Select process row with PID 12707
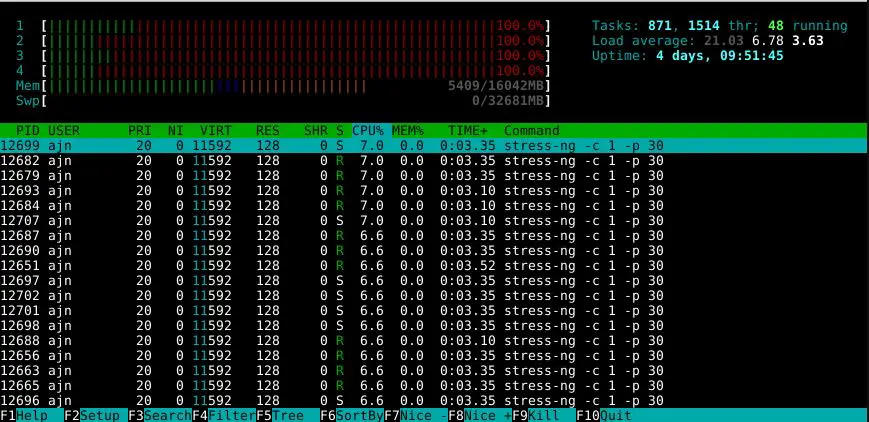The width and height of the screenshot is (869, 422). pyautogui.click(x=433, y=221)
